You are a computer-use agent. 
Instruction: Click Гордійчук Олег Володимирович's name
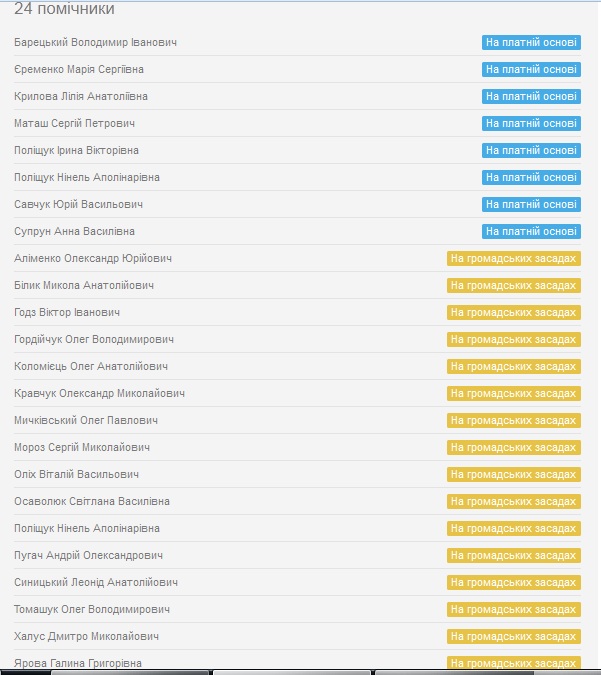(94, 340)
